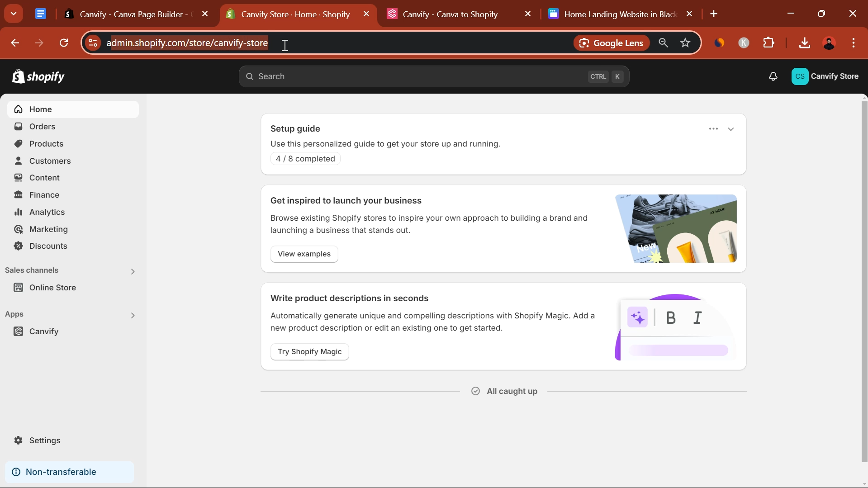Close the Canvify Store Home tab

tap(366, 14)
